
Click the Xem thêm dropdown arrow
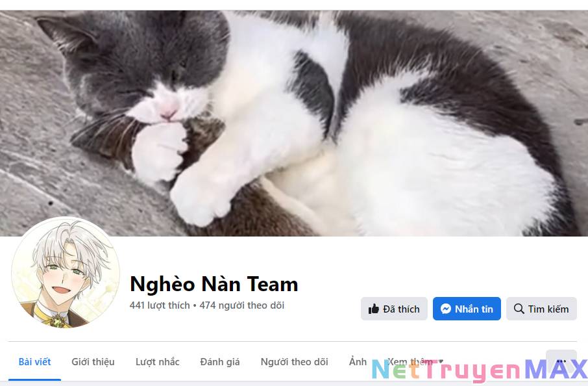point(441,361)
